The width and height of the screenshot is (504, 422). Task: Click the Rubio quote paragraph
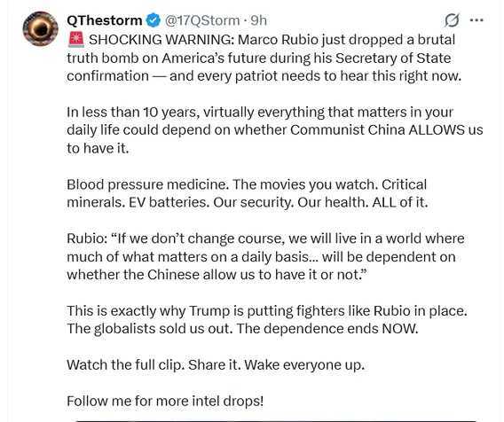(x=265, y=257)
